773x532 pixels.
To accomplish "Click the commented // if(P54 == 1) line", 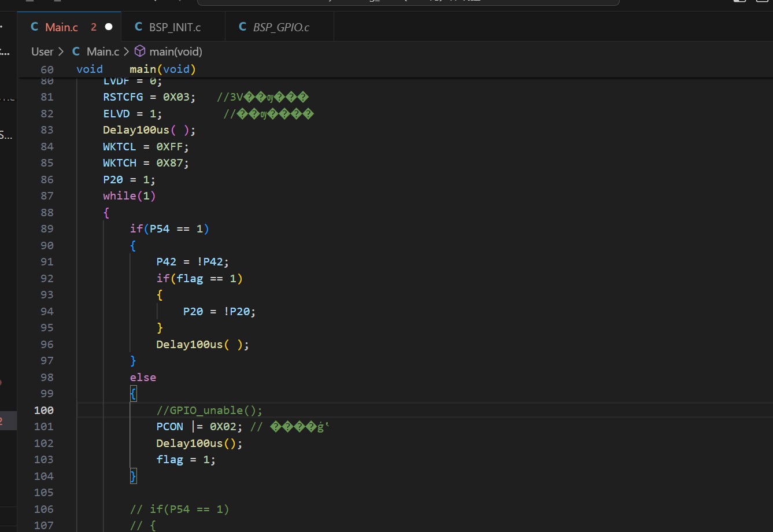I will 179,509.
